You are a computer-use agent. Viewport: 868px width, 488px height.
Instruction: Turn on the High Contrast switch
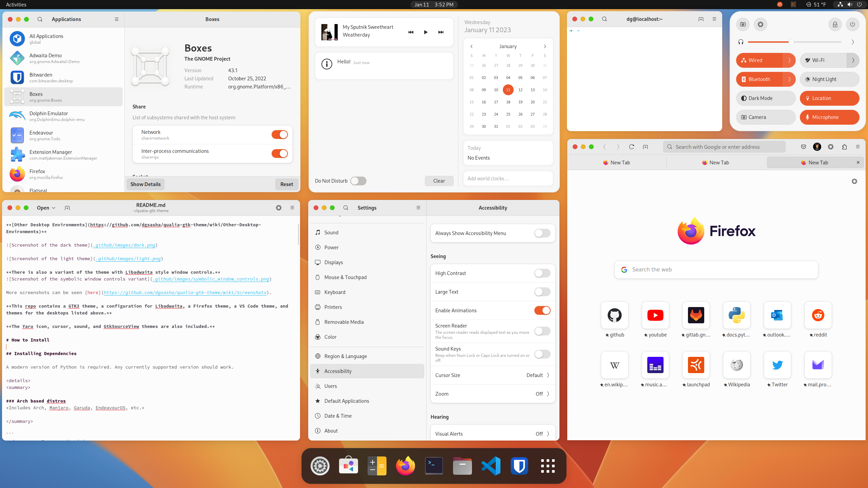pos(542,273)
